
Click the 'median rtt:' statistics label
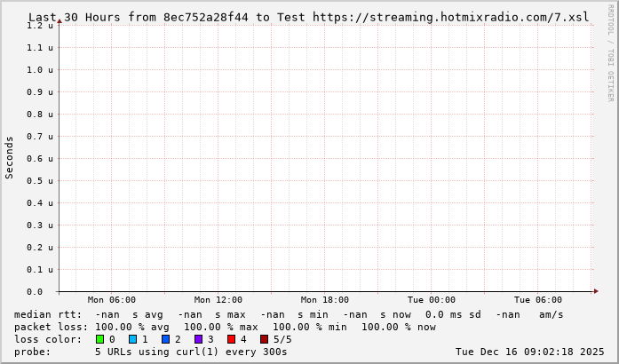(x=48, y=314)
